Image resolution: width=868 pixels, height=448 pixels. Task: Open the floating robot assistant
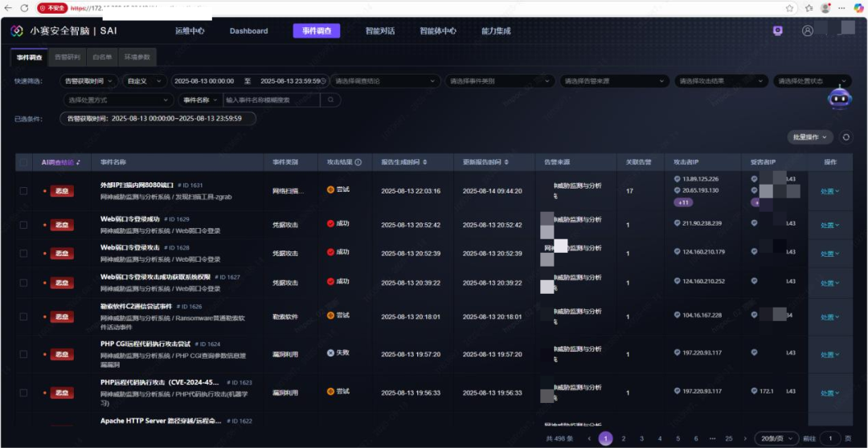click(839, 97)
